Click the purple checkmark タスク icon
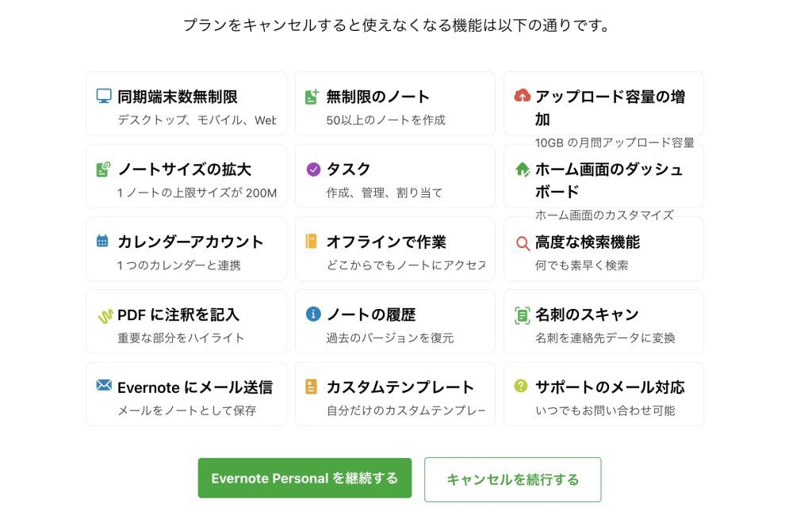Screen dimensions: 812x511 [313, 169]
